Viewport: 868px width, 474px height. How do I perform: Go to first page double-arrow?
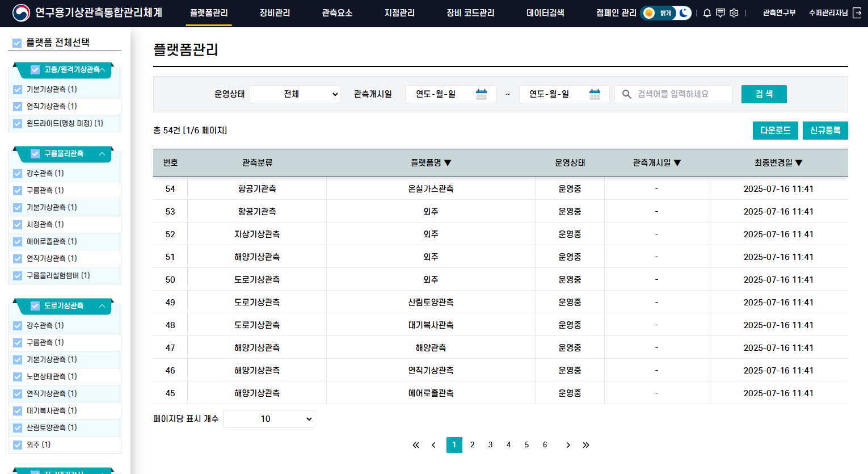pos(416,445)
